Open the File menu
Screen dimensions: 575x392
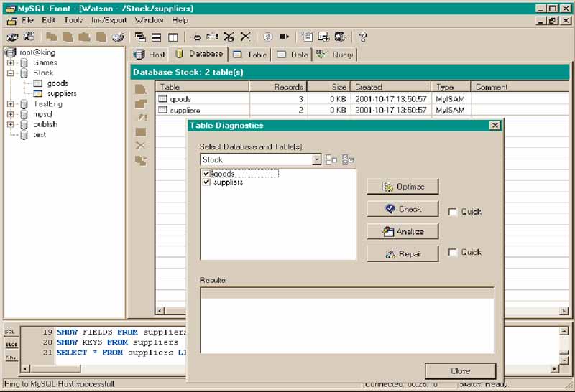[27, 21]
